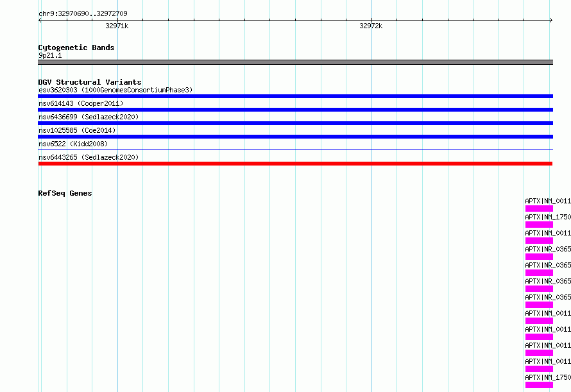Screen dimensions: 571x392
Task: Select the nsv614143 (Cooper2011) label
Action: [81, 103]
